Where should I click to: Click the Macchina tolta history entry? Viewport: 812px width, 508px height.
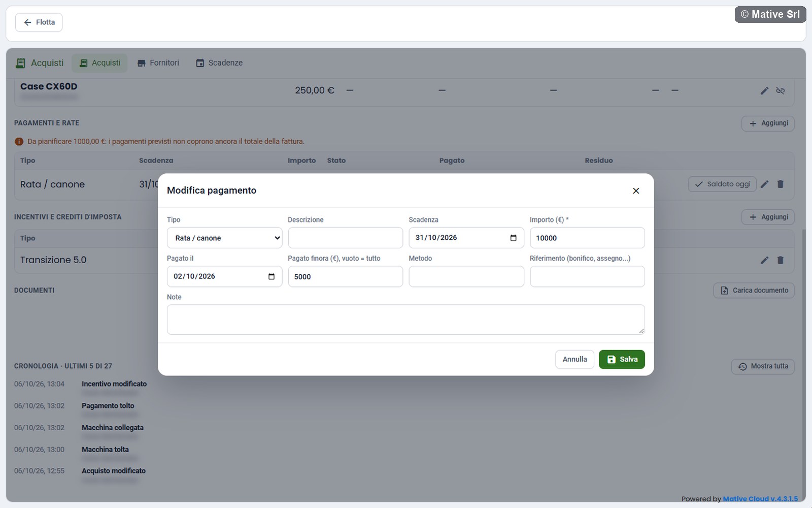[105, 450]
